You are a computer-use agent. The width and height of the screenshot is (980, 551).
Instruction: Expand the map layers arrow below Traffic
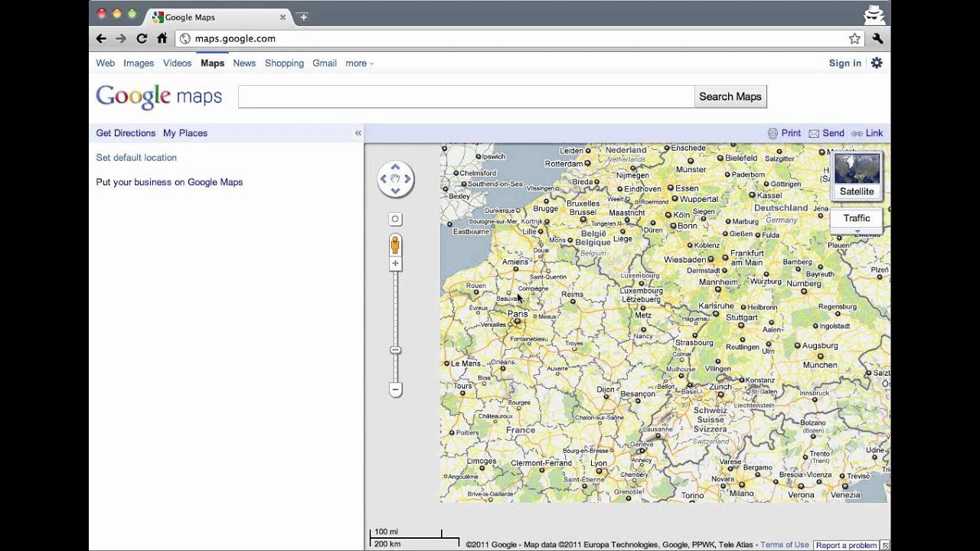(857, 230)
